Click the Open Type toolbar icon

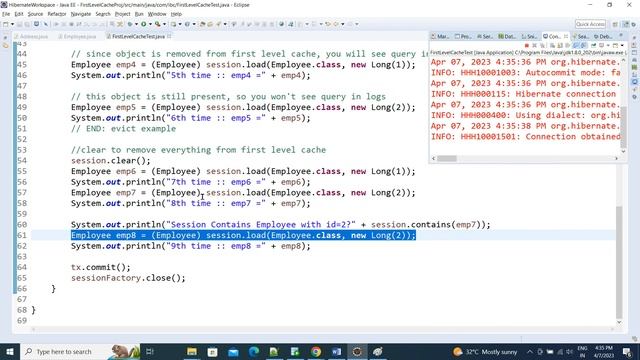pyautogui.click(x=202, y=24)
